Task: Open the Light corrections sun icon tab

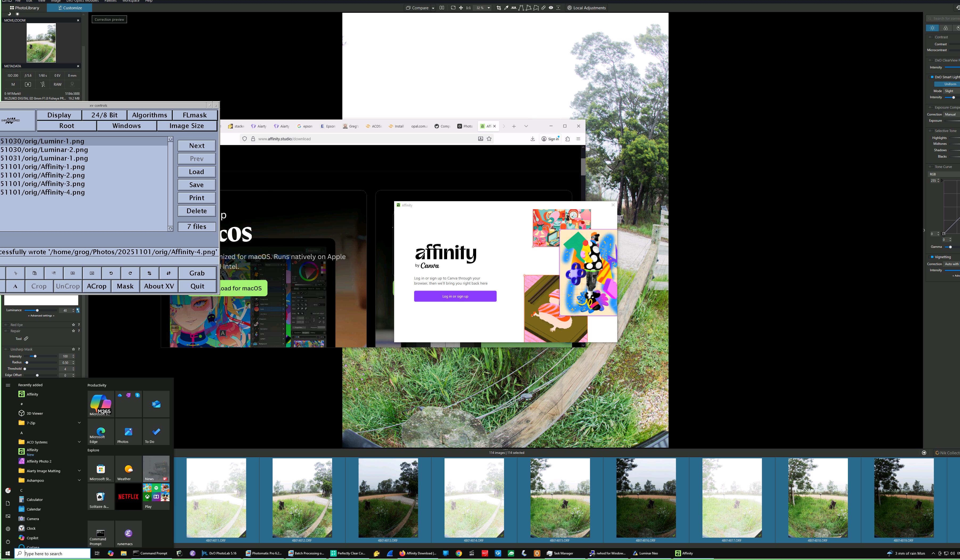Action: point(932,28)
